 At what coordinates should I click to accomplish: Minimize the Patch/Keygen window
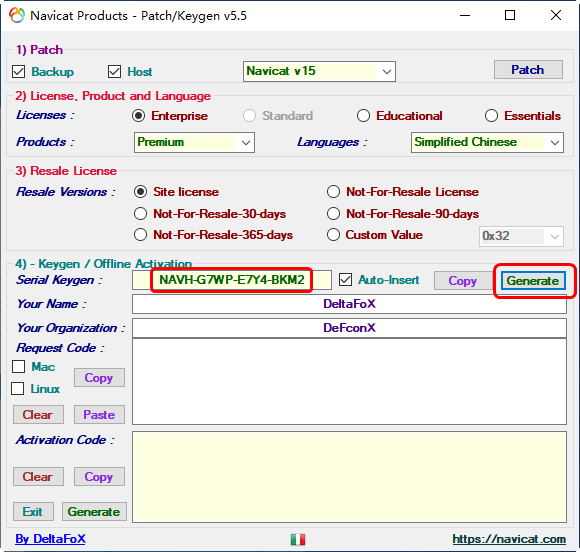click(465, 16)
